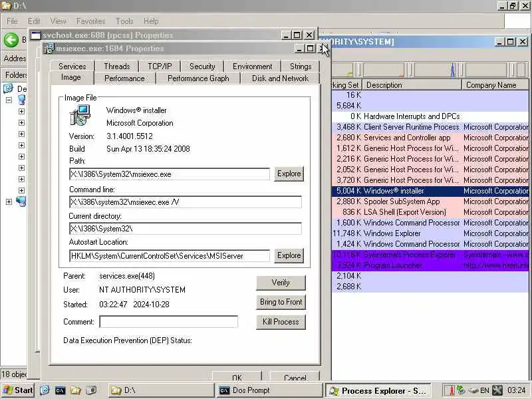532x399 pixels.
Task: Select Client Server Runtime Process row
Action: [430, 127]
